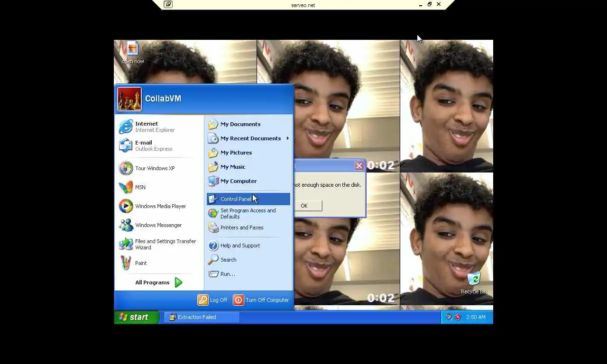
Task: Click the 2:50 AM taskbar clock
Action: [x=476, y=317]
